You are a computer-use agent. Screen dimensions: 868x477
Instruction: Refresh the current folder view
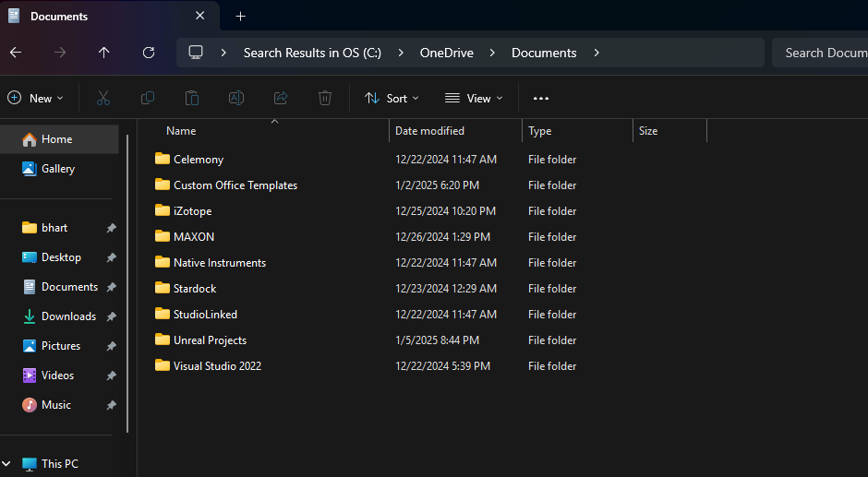tap(149, 53)
